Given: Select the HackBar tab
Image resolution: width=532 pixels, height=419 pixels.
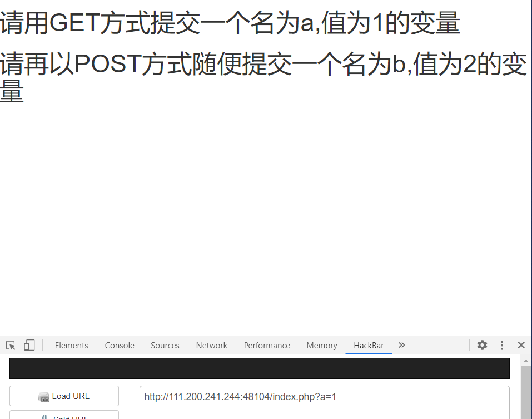Looking at the screenshot, I should [369, 346].
